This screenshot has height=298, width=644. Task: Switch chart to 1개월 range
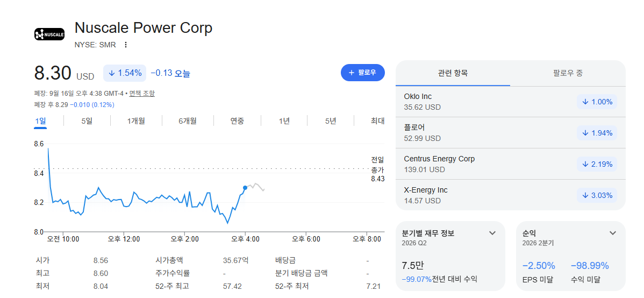(x=136, y=121)
